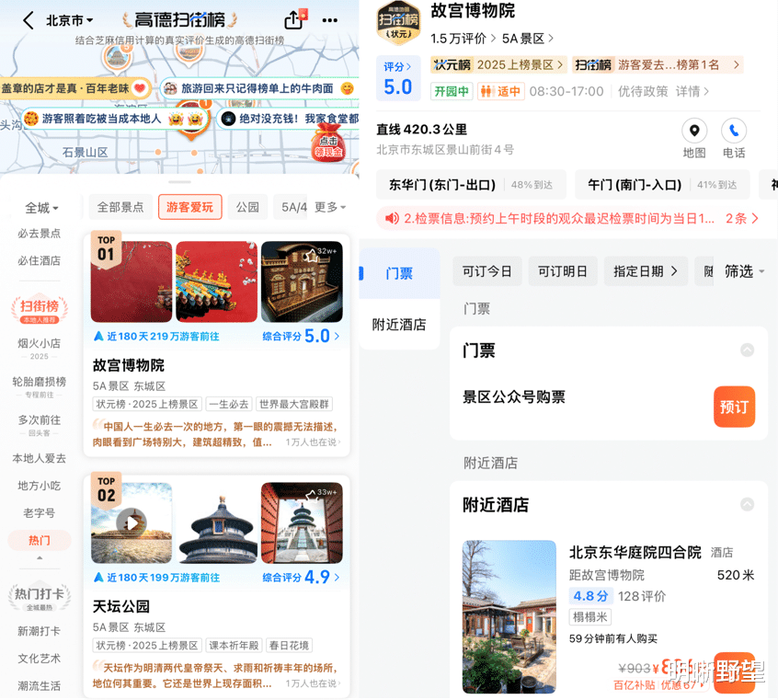Viewport: 778px width, 700px height.
Task: Select the 游客爱玩 filter chip
Action: 190,207
